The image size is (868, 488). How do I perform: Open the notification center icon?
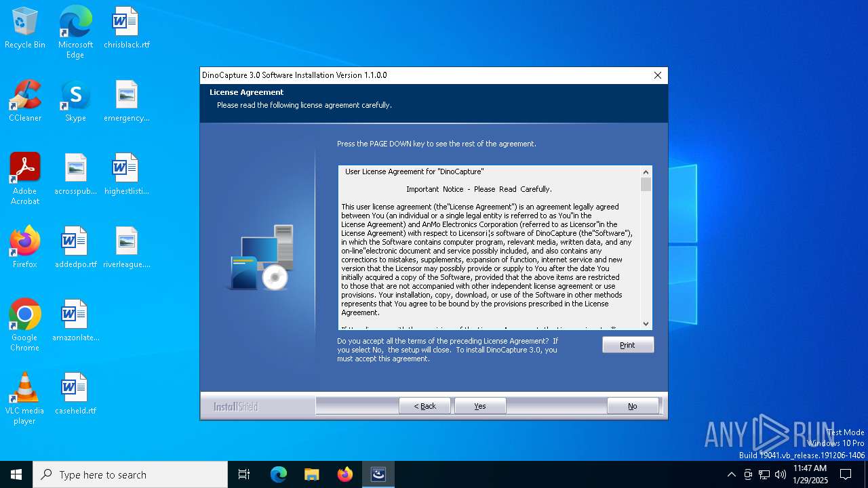point(846,474)
